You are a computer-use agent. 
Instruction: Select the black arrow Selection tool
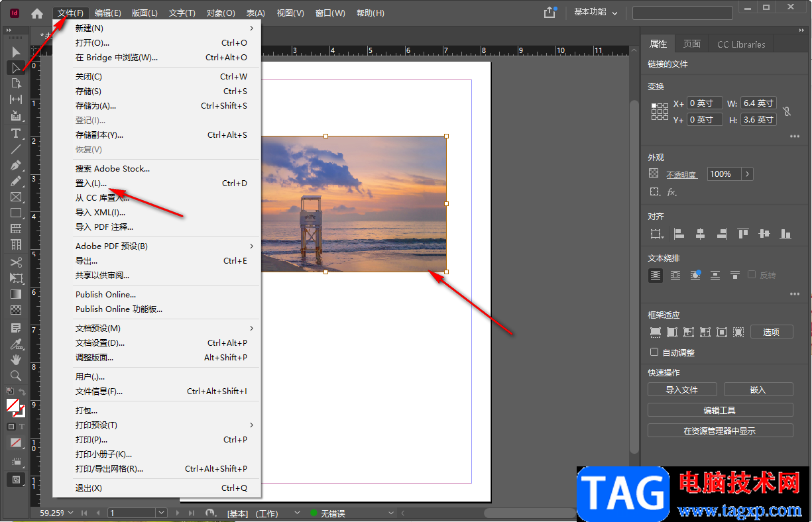(x=16, y=52)
